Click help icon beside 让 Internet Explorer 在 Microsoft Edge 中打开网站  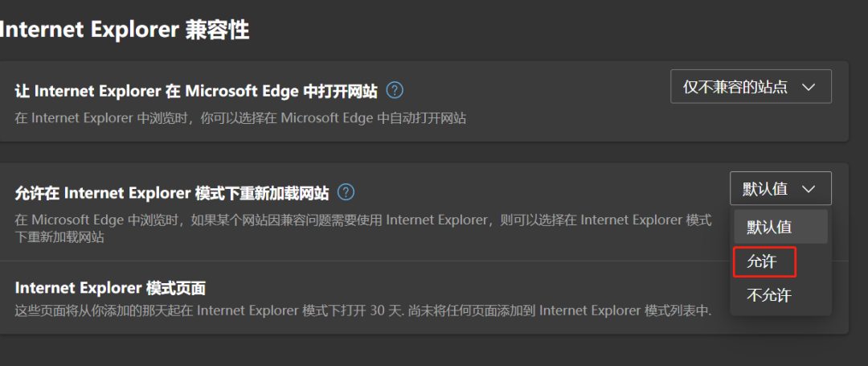(394, 90)
